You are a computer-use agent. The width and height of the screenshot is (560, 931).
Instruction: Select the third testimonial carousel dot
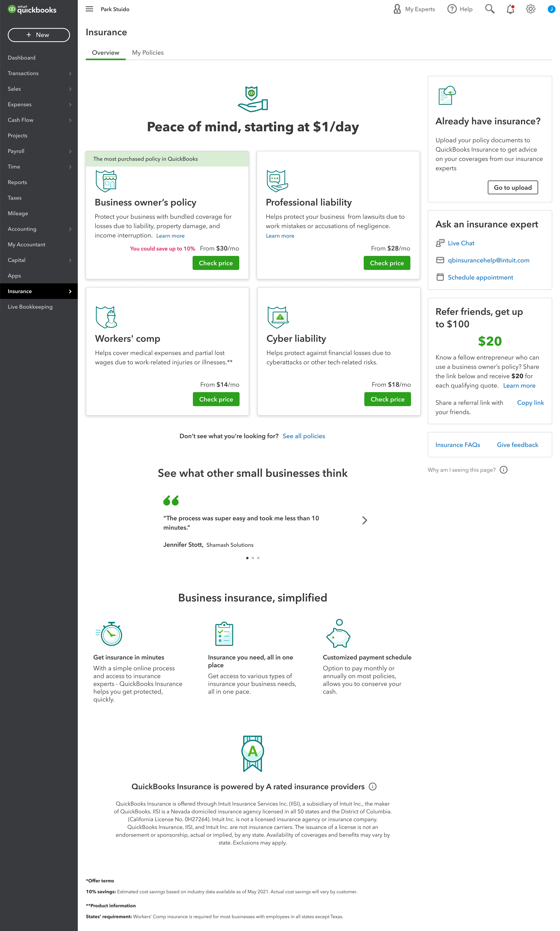point(258,558)
